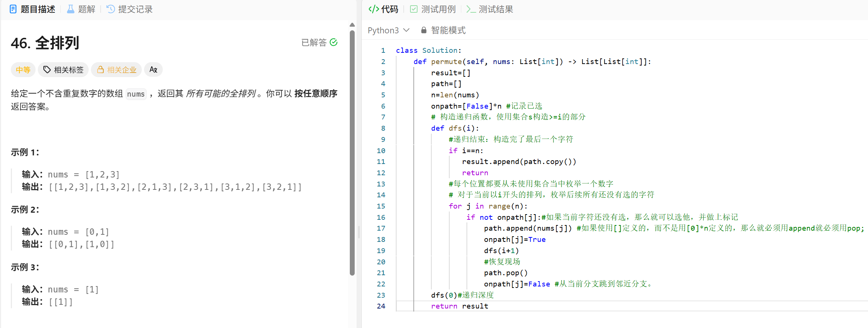
Task: Click code line path.pop()
Action: [x=506, y=273]
